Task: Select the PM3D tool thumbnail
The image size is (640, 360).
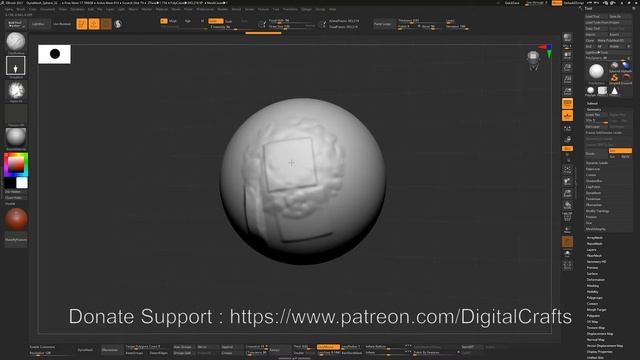Action: pyautogui.click(x=602, y=91)
